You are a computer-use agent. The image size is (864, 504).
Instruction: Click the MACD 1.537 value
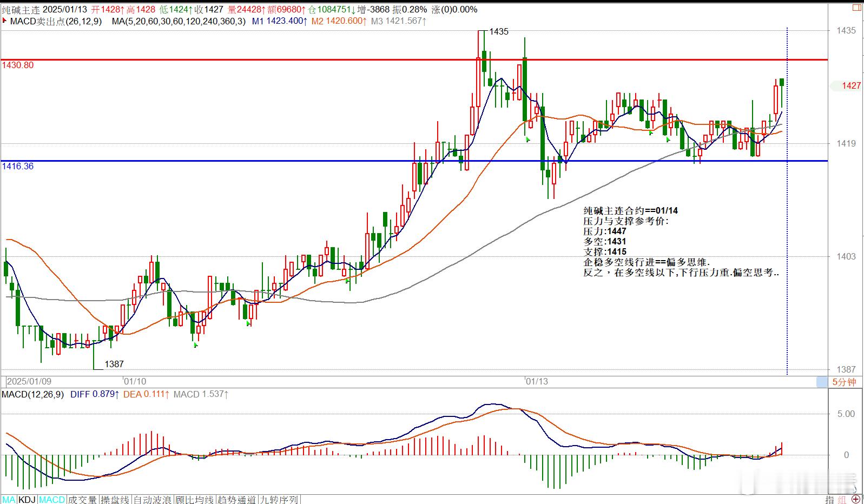[x=201, y=394]
